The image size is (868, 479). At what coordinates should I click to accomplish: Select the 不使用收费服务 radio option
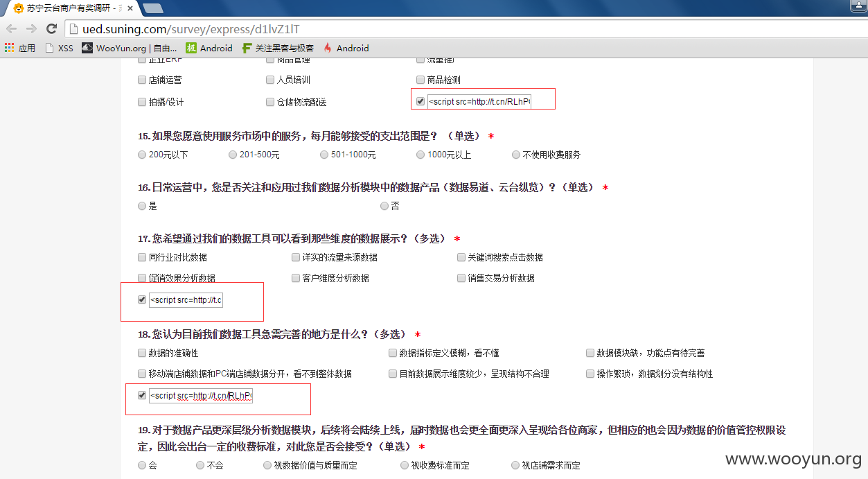click(516, 155)
